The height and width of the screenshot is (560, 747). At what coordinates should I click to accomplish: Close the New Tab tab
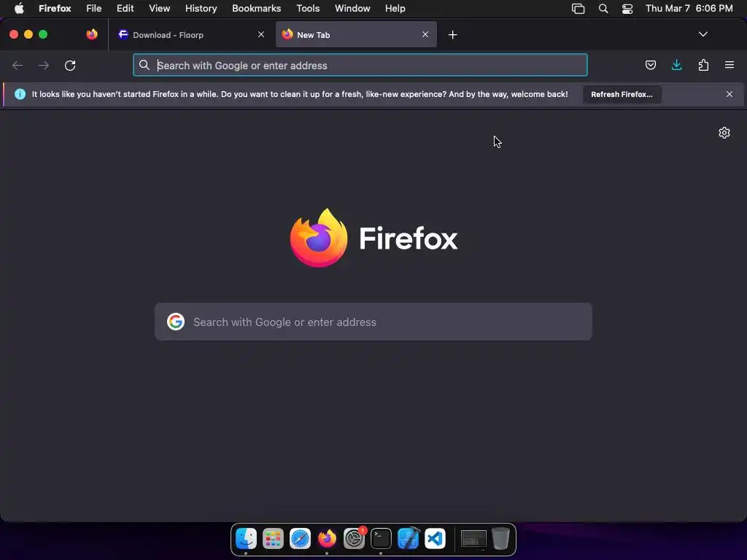(425, 34)
